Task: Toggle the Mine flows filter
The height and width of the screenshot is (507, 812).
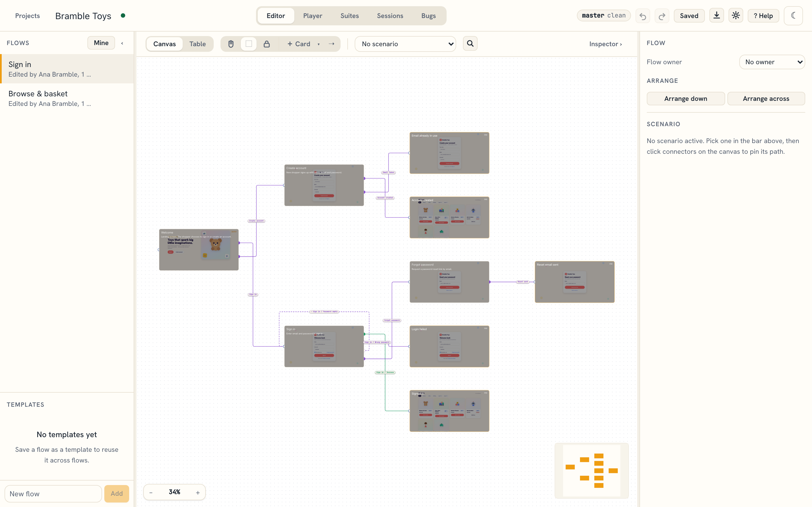Action: [x=101, y=43]
